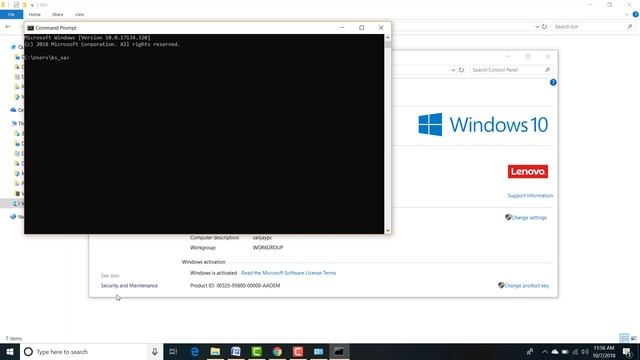Go back in File Explorer
The image size is (640, 360).
click(x=8, y=27)
